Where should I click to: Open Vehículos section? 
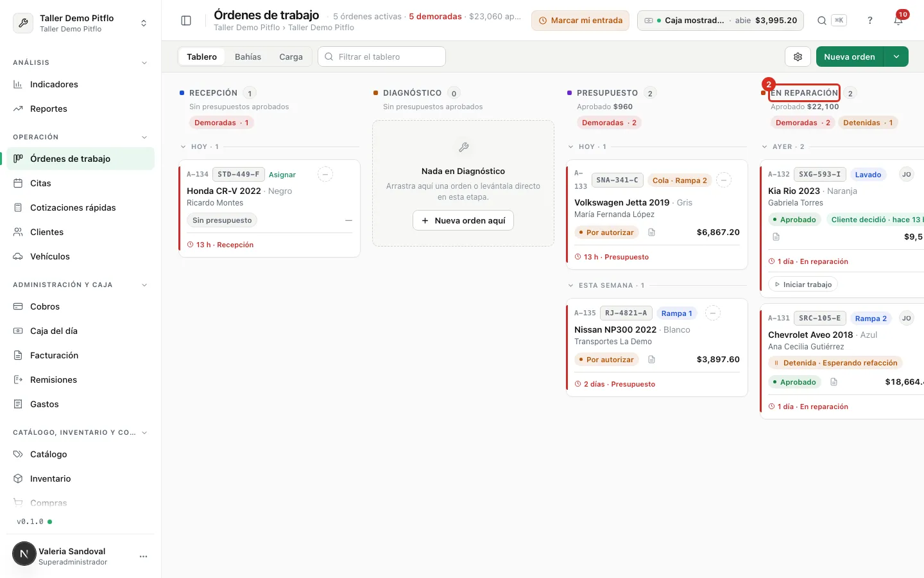80,256
